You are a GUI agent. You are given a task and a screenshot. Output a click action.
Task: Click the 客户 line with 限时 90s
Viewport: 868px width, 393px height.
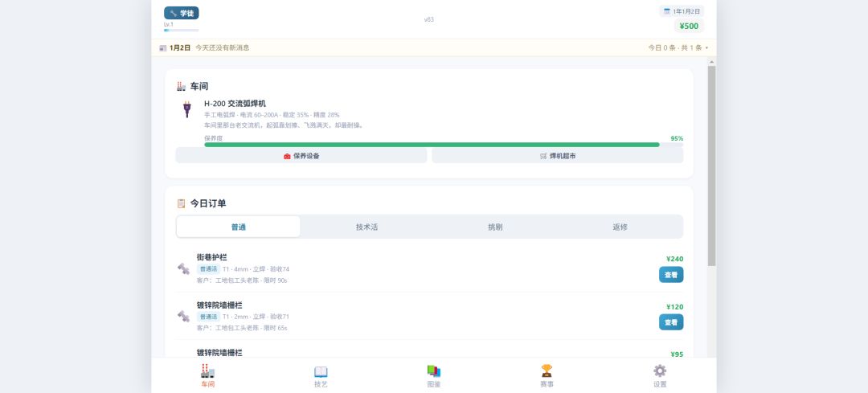point(241,280)
